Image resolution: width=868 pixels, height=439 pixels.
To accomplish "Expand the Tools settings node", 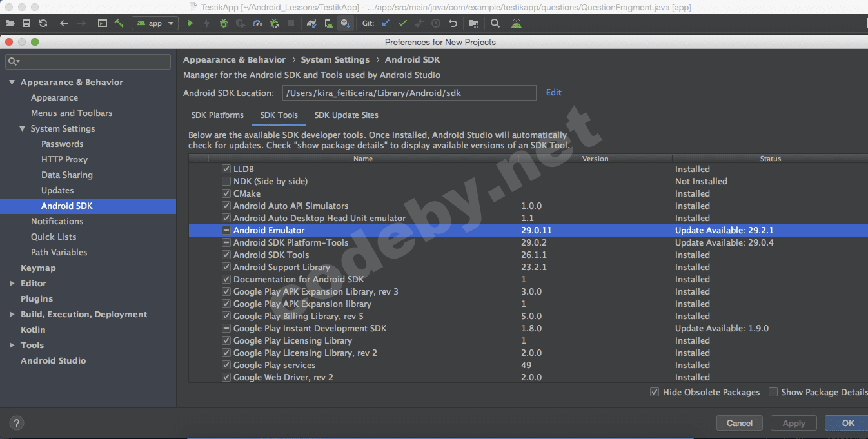I will coord(12,346).
